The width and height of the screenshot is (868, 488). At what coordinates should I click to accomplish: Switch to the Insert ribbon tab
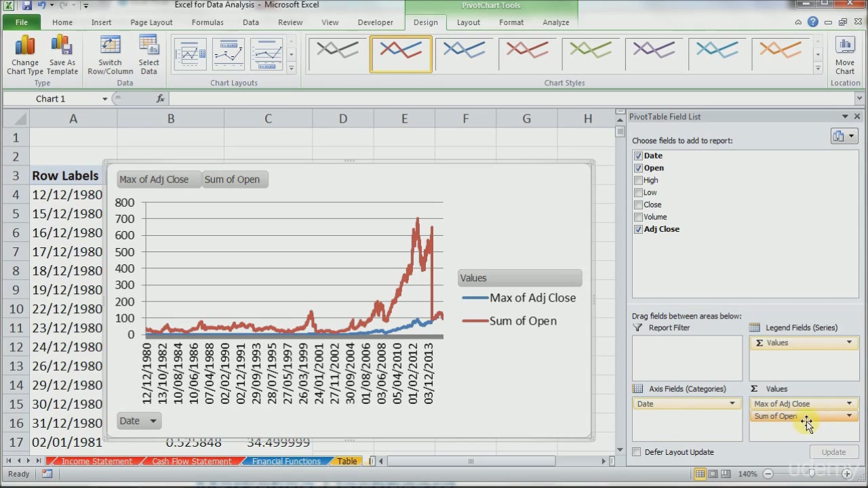point(101,22)
